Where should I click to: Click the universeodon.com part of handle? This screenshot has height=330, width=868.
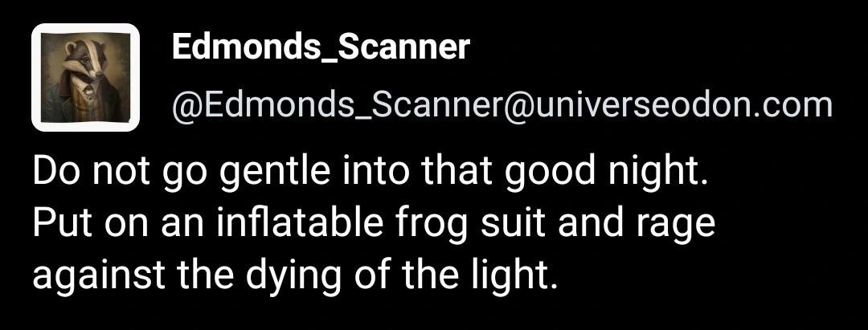click(x=679, y=104)
